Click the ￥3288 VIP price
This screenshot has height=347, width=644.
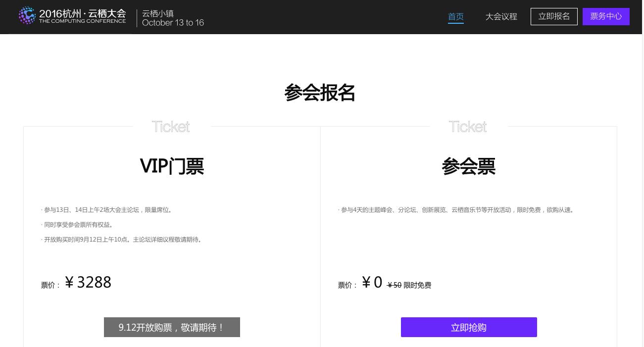click(x=88, y=283)
